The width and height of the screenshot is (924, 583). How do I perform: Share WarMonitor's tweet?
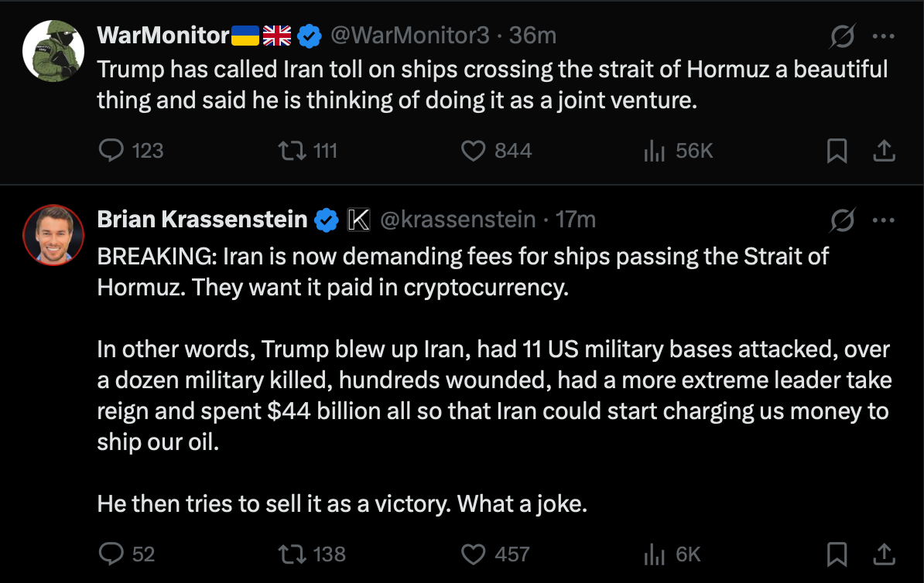pyautogui.click(x=883, y=151)
